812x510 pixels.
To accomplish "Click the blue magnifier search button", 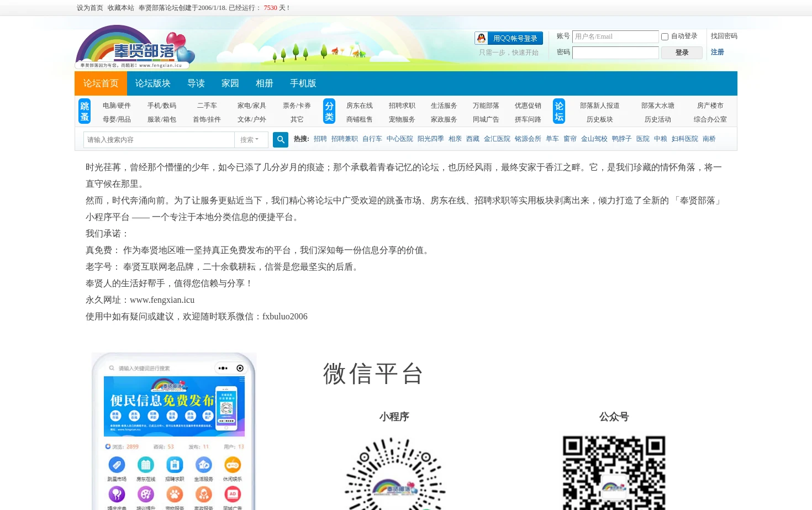I will [x=281, y=140].
